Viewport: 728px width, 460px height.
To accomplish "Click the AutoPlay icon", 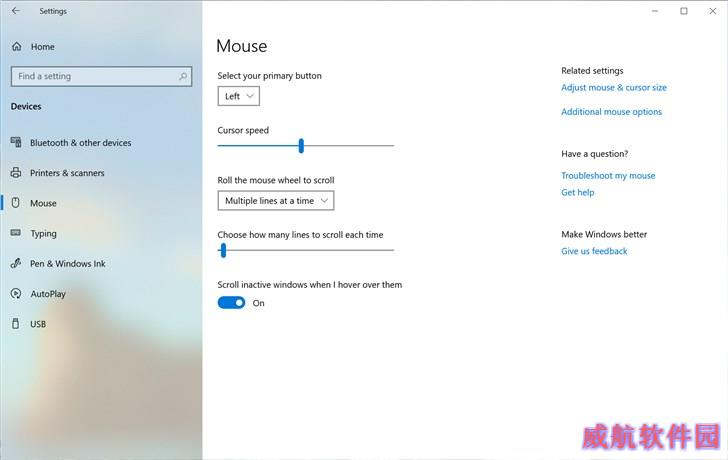I will (x=16, y=293).
